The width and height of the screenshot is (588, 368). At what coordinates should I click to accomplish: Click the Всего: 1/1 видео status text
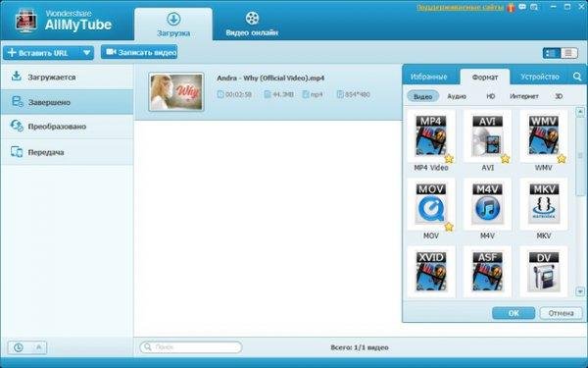[360, 347]
